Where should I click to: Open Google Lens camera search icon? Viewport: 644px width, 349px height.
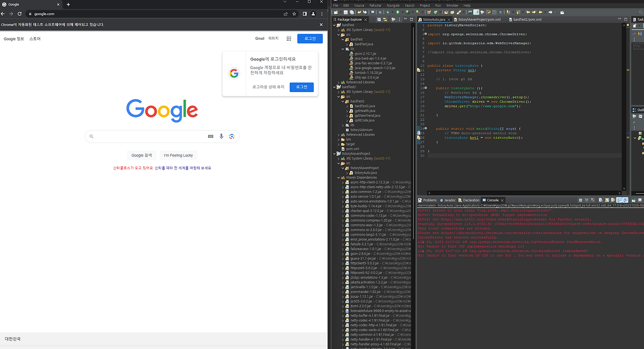tap(232, 136)
